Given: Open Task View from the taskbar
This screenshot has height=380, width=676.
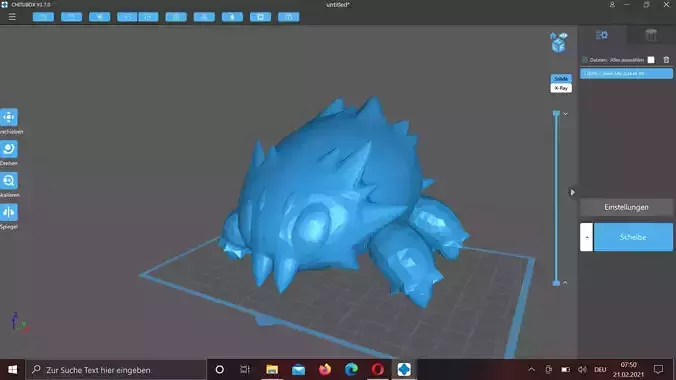Looking at the screenshot, I should tap(245, 370).
